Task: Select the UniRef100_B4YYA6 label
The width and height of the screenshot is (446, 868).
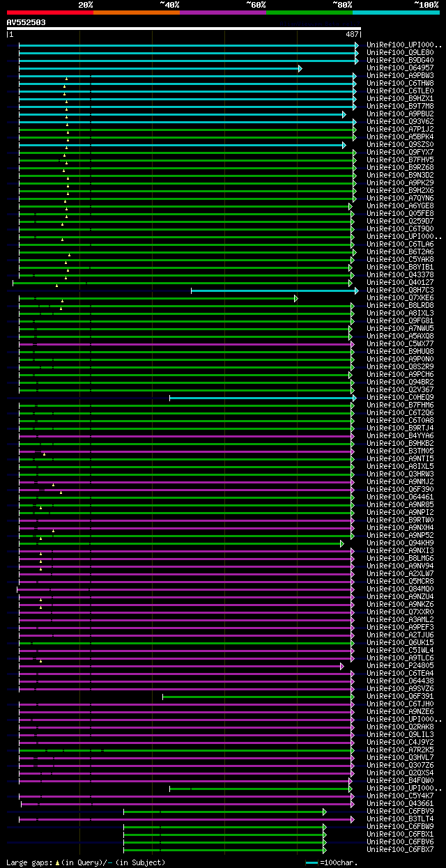Action: [x=400, y=435]
